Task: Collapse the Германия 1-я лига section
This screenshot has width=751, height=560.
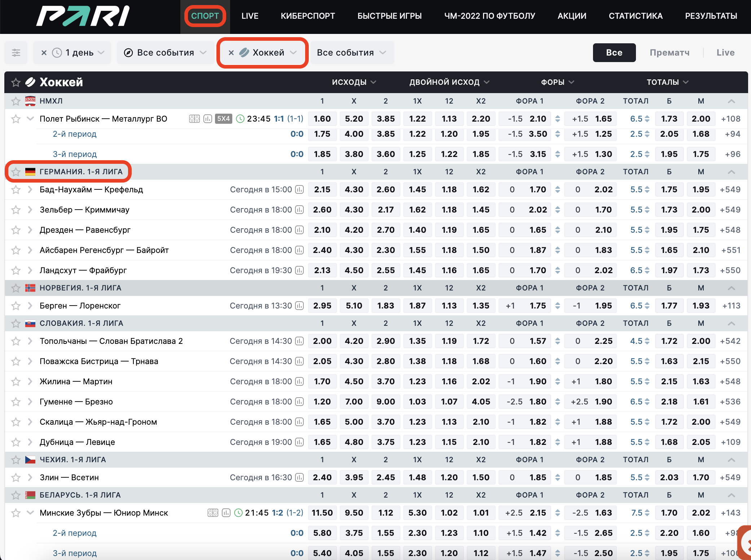Action: coord(731,172)
